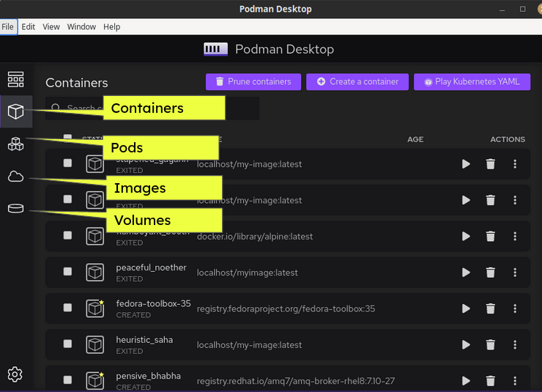The width and height of the screenshot is (542, 392).
Task: Open the Window menu
Action: [x=81, y=26]
